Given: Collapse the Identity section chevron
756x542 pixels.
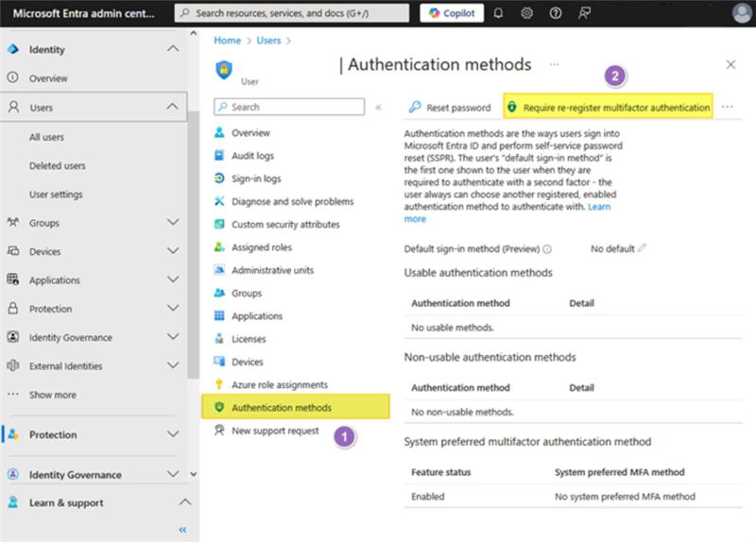Looking at the screenshot, I should [173, 49].
